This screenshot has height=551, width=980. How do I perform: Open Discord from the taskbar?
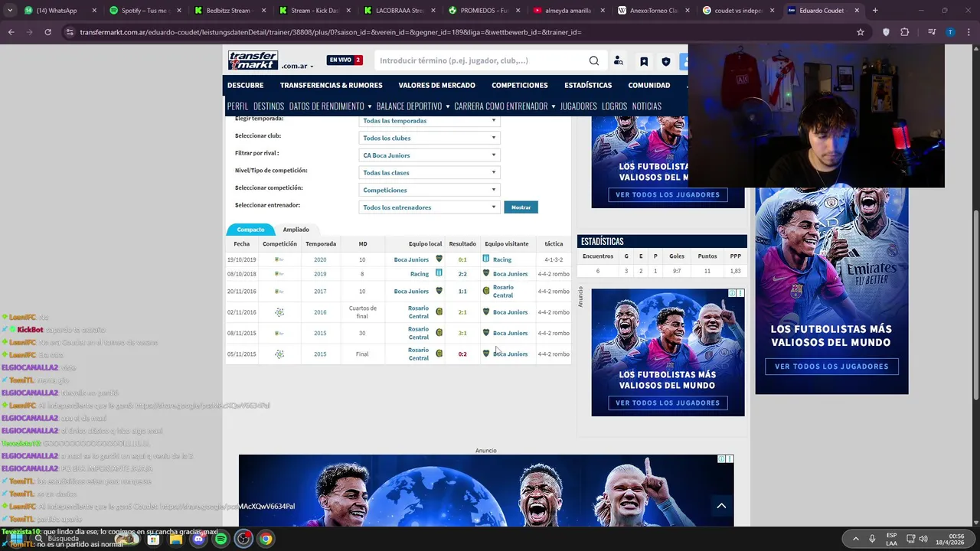pos(198,539)
